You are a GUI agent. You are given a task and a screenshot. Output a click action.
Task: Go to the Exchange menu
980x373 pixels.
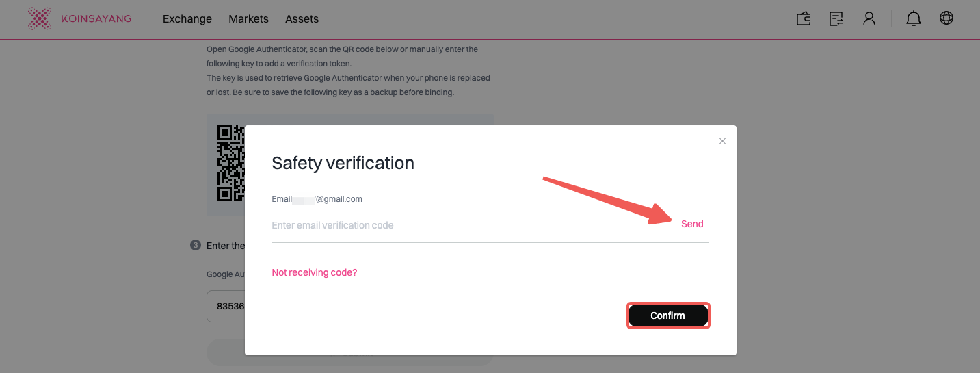coord(187,19)
